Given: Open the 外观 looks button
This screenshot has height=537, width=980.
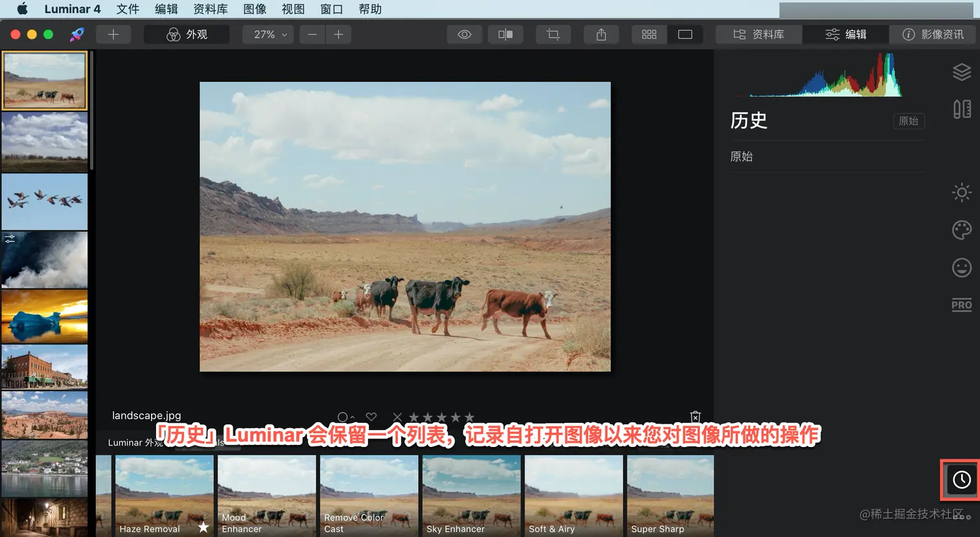Looking at the screenshot, I should coord(187,34).
